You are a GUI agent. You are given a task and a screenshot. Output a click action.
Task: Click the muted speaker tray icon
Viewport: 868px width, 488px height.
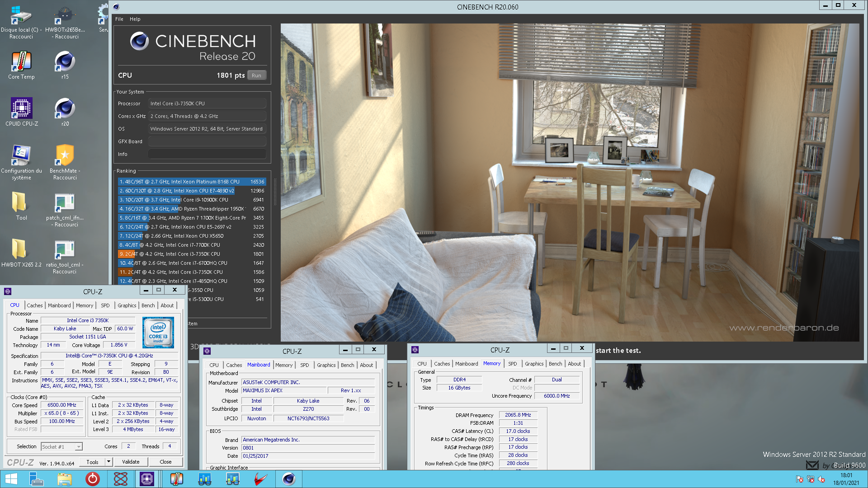tap(821, 479)
